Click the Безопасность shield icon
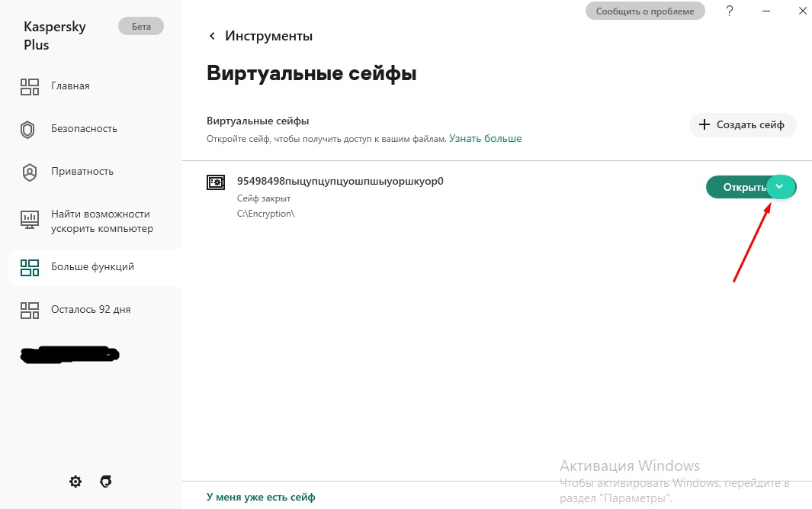Image resolution: width=812 pixels, height=509 pixels. click(x=28, y=130)
